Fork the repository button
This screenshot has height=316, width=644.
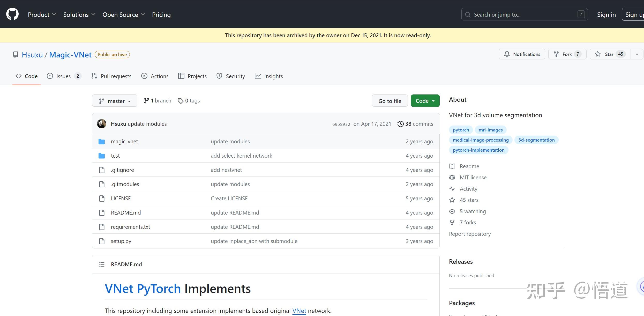coord(567,54)
